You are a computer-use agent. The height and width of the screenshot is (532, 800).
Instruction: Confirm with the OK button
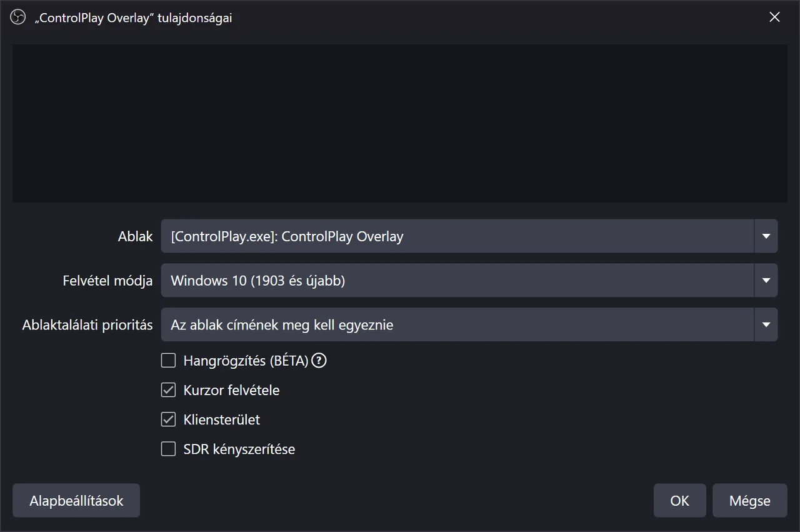pyautogui.click(x=680, y=501)
